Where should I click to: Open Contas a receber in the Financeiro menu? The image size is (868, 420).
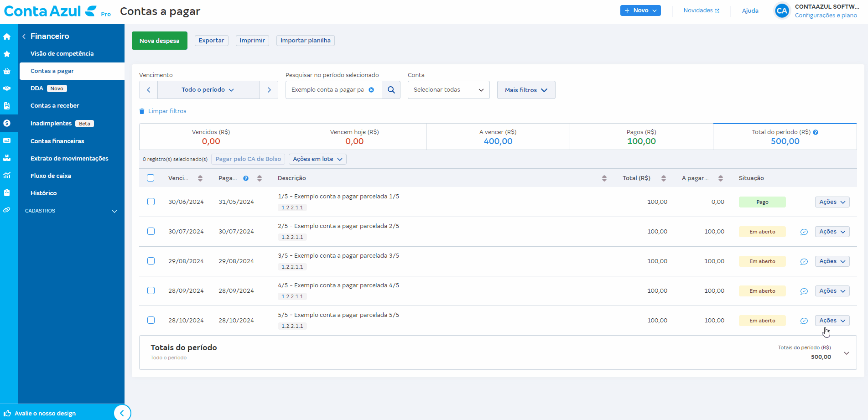point(55,106)
